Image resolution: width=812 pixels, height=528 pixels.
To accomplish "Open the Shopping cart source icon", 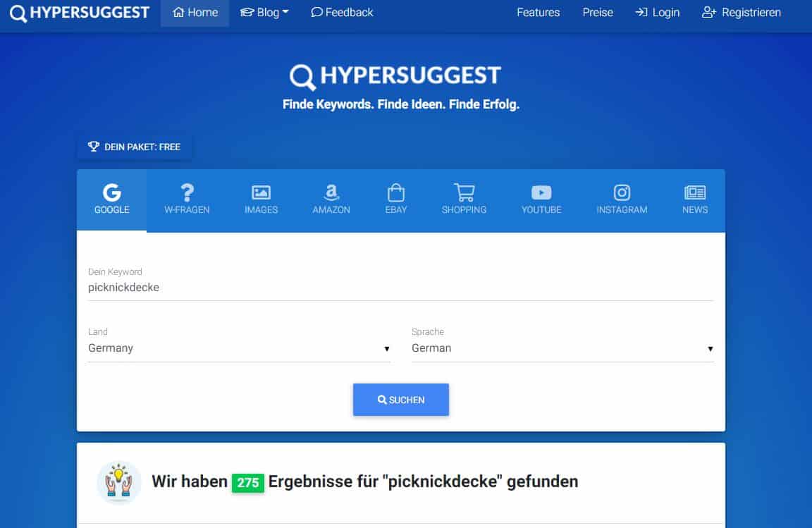I will pos(464,193).
